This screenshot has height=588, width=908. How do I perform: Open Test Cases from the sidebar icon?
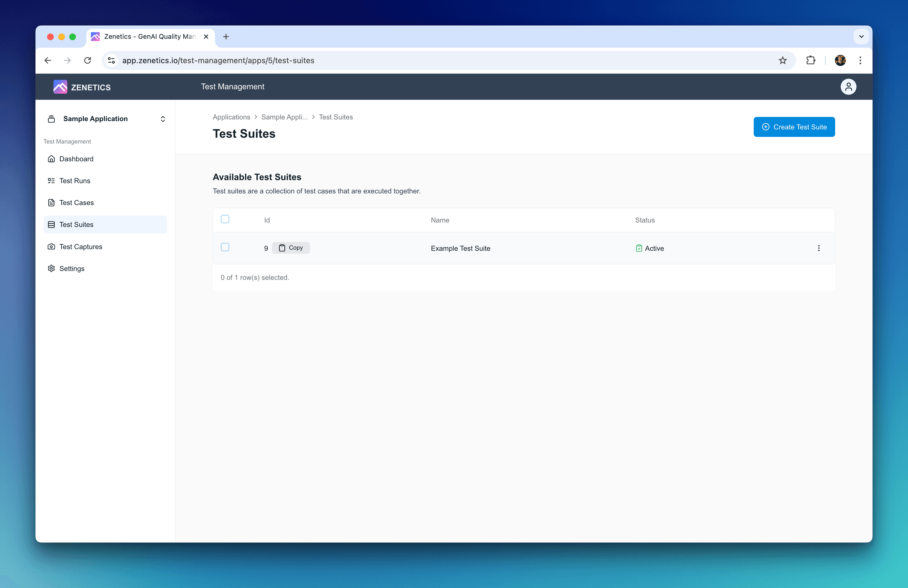(52, 203)
